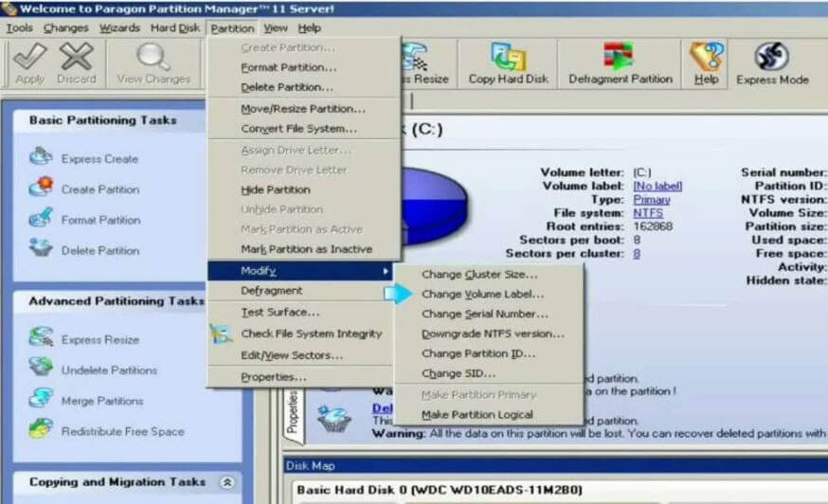Screen dimensions: 828x504
Task: Close the open Partition menu
Action: pos(232,28)
